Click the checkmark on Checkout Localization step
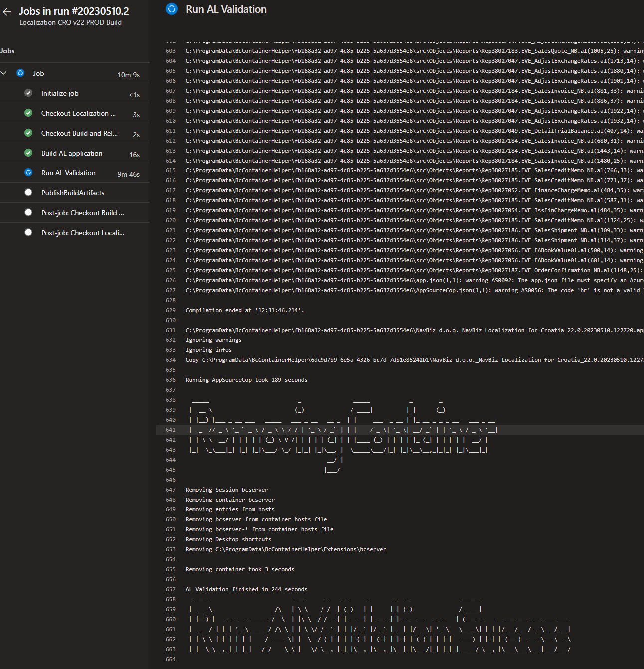Image resolution: width=644 pixels, height=669 pixels. pyautogui.click(x=28, y=113)
